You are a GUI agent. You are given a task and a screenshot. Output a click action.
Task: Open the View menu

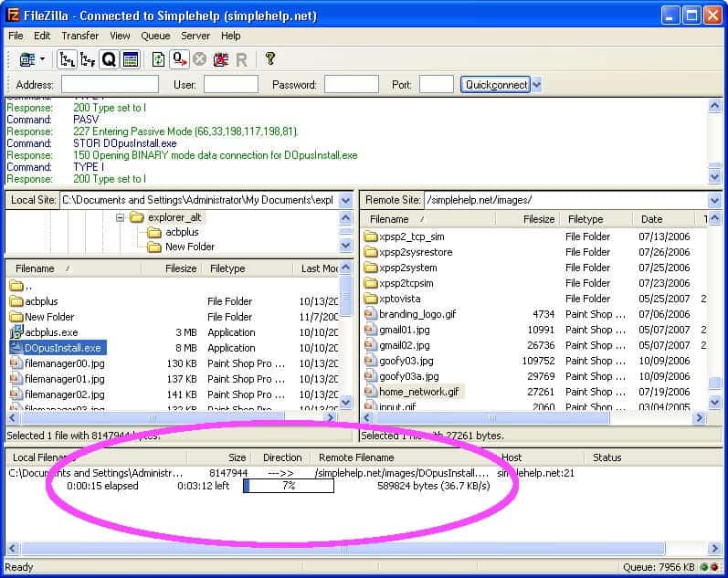tap(120, 36)
